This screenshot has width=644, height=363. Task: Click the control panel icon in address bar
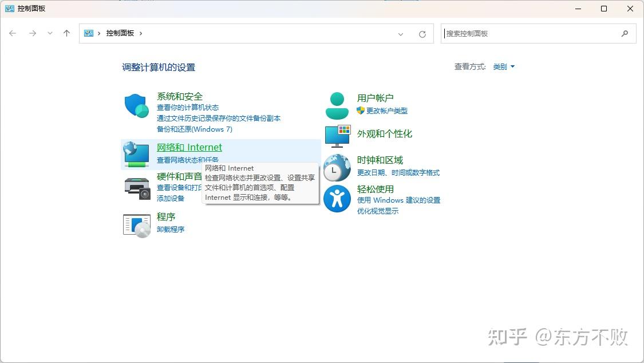[89, 33]
